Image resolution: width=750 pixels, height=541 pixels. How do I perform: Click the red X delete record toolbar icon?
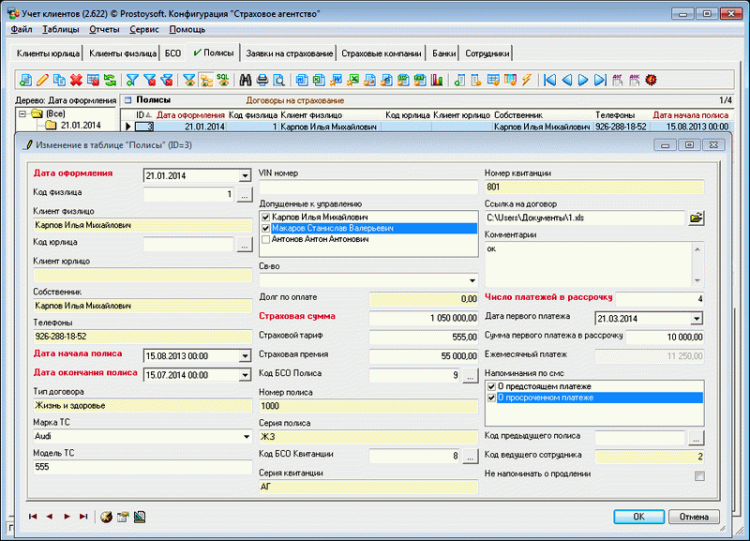tap(76, 79)
